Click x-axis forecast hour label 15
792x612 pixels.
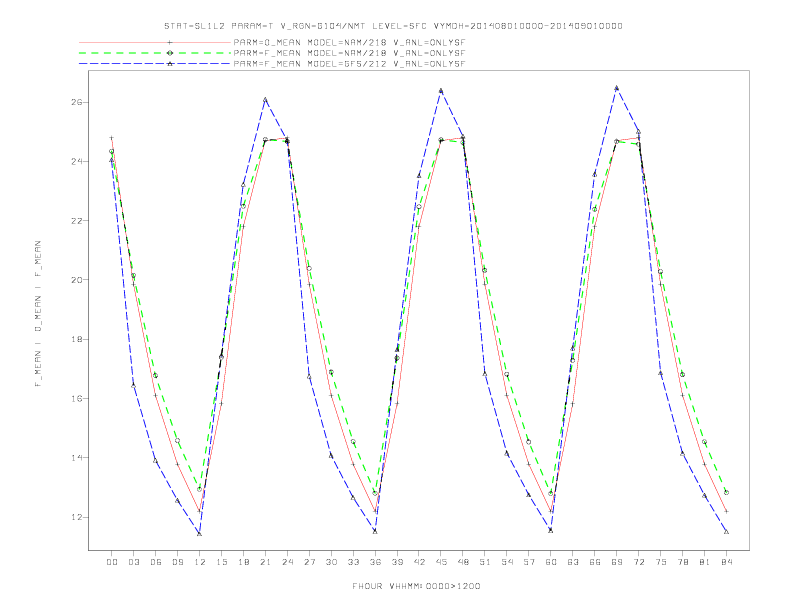tap(221, 562)
